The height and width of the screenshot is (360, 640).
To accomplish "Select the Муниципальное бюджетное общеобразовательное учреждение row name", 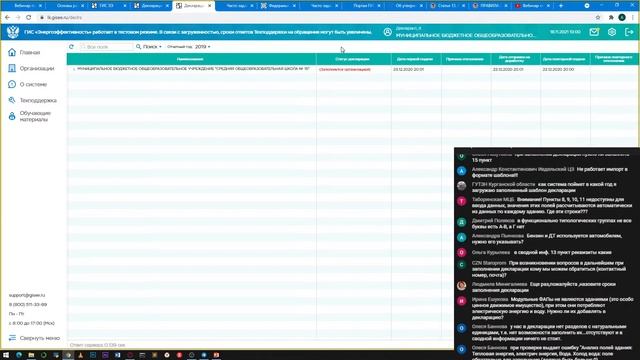I will [193, 69].
